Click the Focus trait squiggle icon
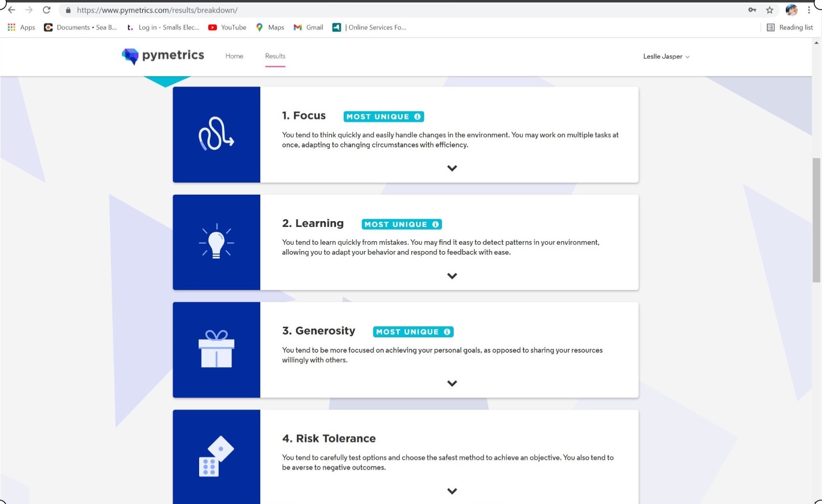Viewport: 822px width, 504px height. coord(216,134)
